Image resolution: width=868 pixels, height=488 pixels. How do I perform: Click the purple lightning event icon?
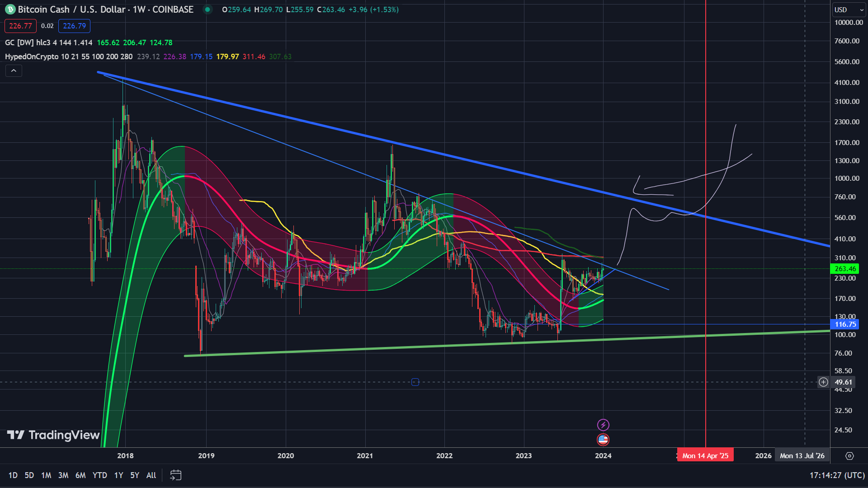tap(603, 425)
